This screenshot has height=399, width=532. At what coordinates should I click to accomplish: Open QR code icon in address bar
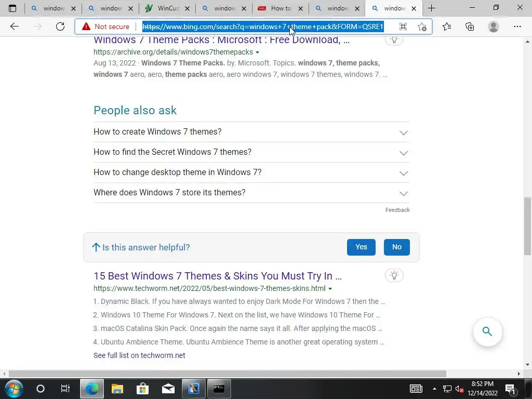tap(403, 26)
